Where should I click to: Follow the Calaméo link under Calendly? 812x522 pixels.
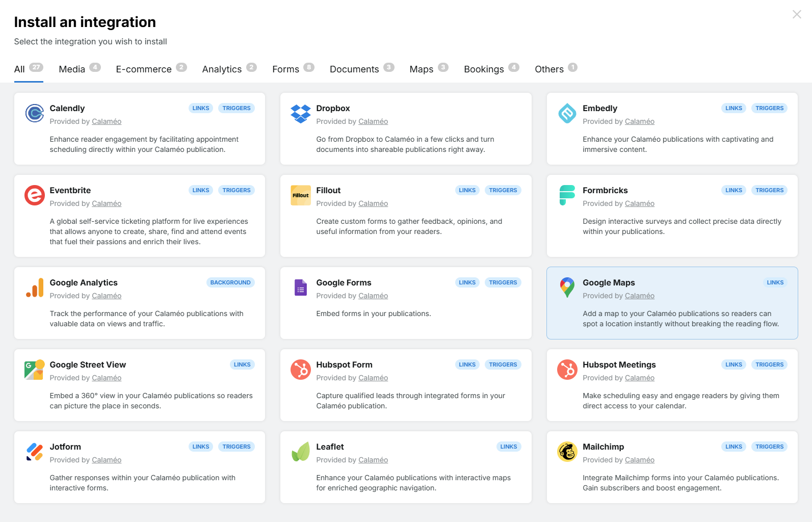(x=107, y=121)
